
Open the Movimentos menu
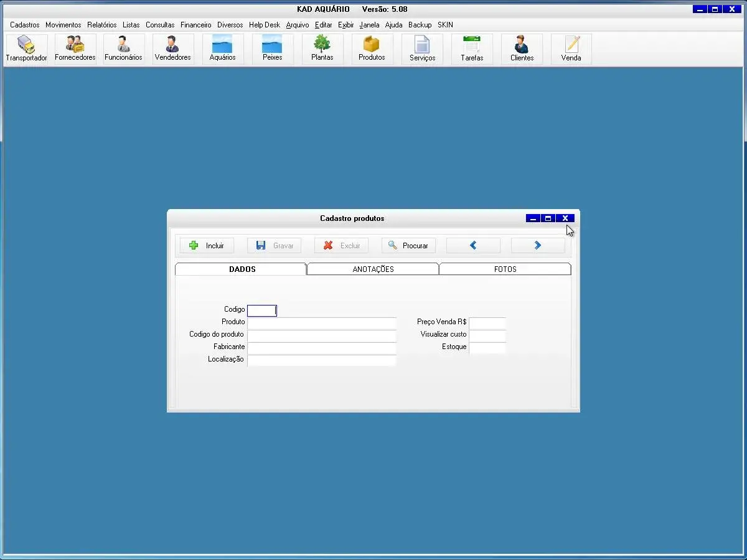[x=63, y=25]
